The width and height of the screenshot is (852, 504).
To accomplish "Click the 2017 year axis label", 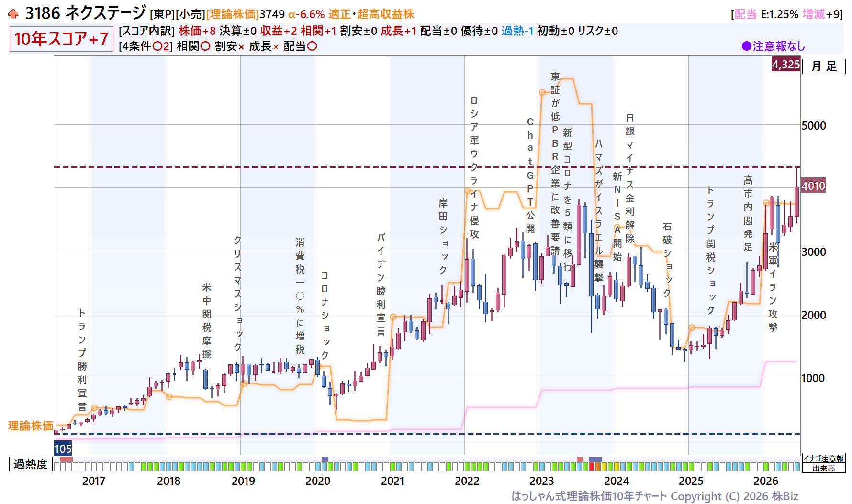I will [x=94, y=481].
